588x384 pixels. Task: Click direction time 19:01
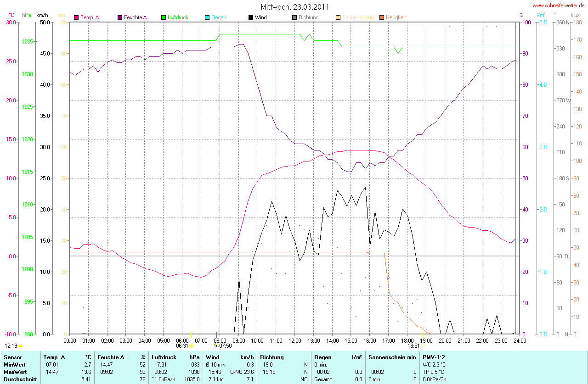point(269,364)
